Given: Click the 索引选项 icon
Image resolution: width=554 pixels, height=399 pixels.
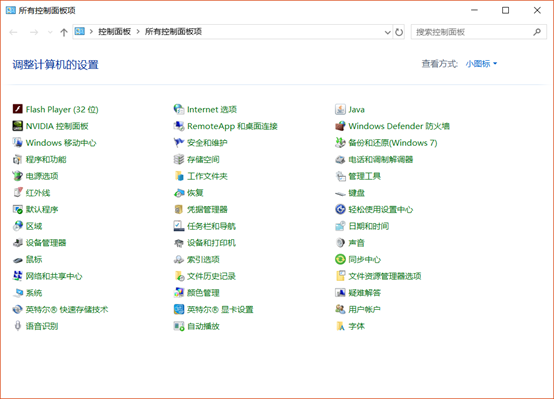Looking at the screenshot, I should coord(179,259).
